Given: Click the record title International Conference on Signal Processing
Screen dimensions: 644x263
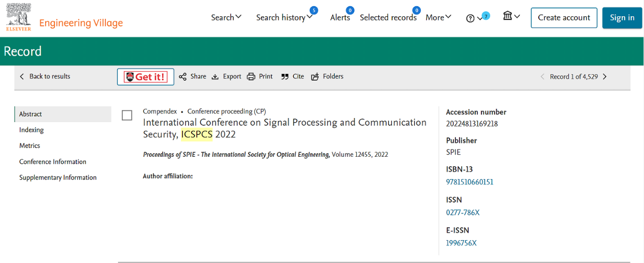Looking at the screenshot, I should (285, 128).
